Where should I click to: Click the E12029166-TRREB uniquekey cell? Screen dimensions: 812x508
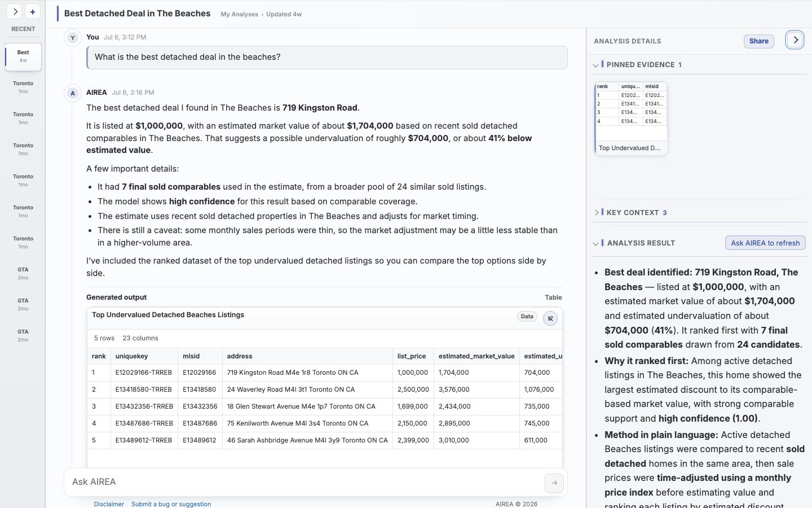[x=144, y=373]
